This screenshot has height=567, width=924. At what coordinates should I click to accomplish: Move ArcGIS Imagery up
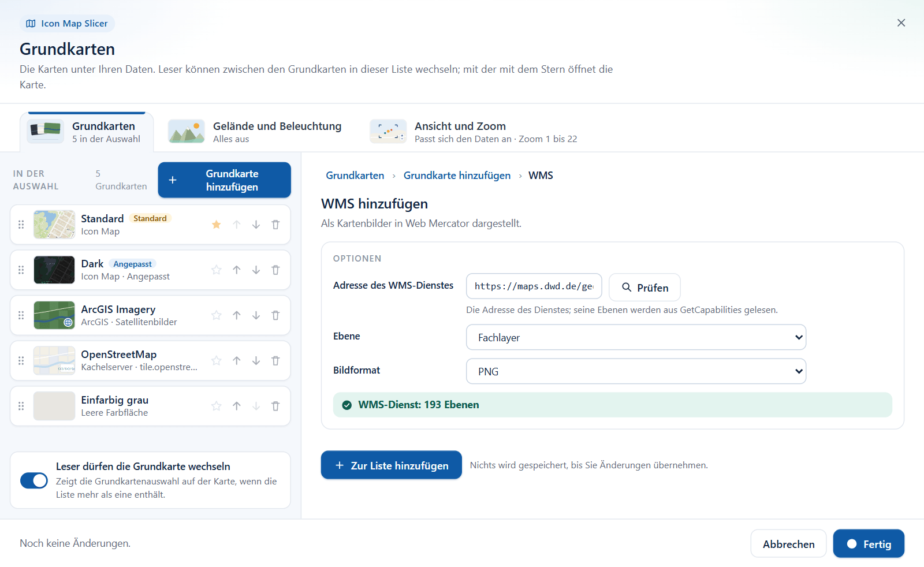pyautogui.click(x=237, y=315)
